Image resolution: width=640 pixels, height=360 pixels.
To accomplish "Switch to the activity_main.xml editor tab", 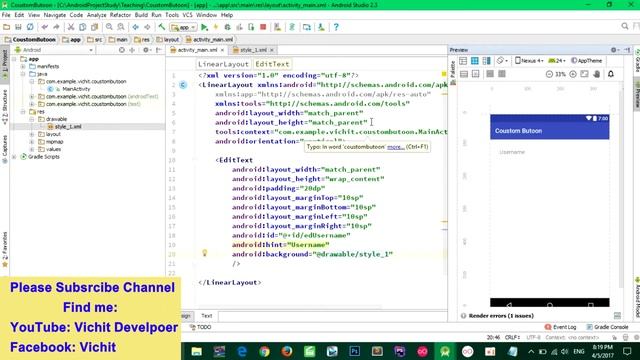I will coord(197,50).
